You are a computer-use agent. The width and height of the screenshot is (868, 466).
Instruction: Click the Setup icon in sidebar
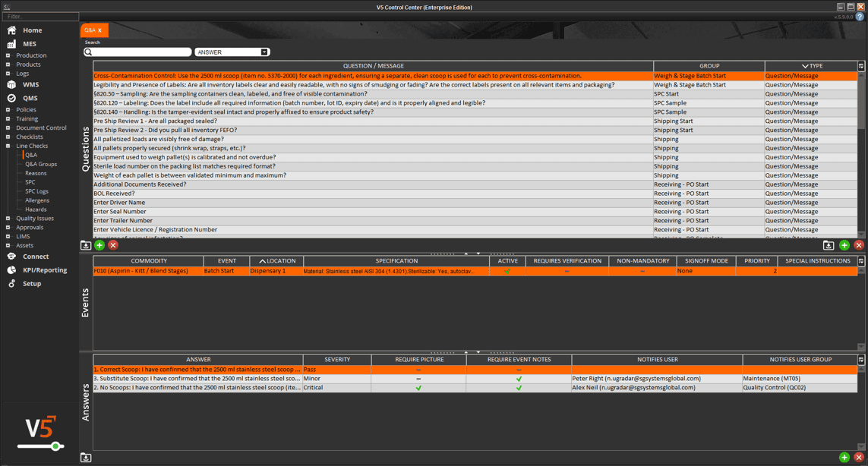(x=11, y=283)
